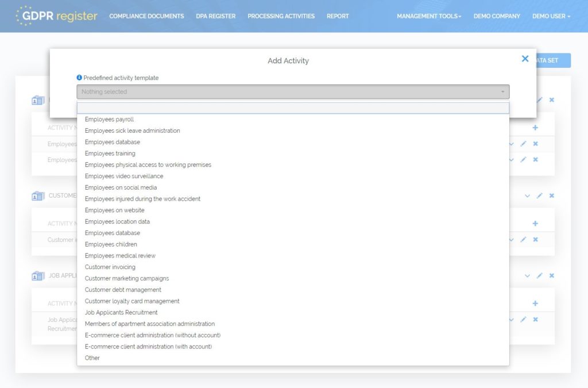Collapse the Job Applicants section with its chevron
588x388 pixels.
527,275
